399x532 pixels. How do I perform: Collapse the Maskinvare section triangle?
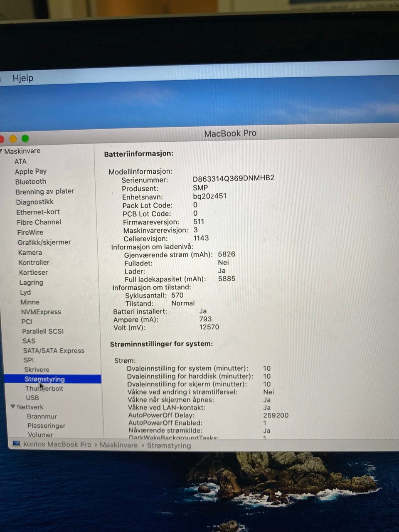point(1,151)
